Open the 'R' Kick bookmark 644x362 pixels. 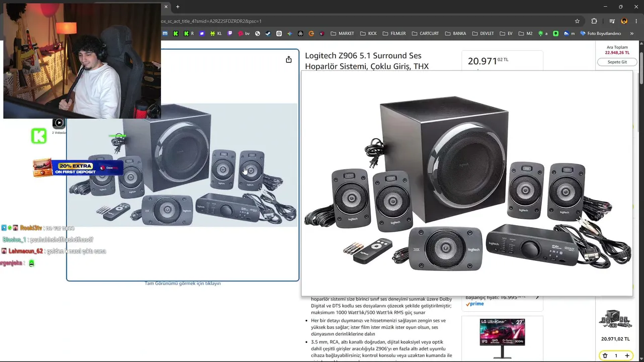click(x=189, y=34)
